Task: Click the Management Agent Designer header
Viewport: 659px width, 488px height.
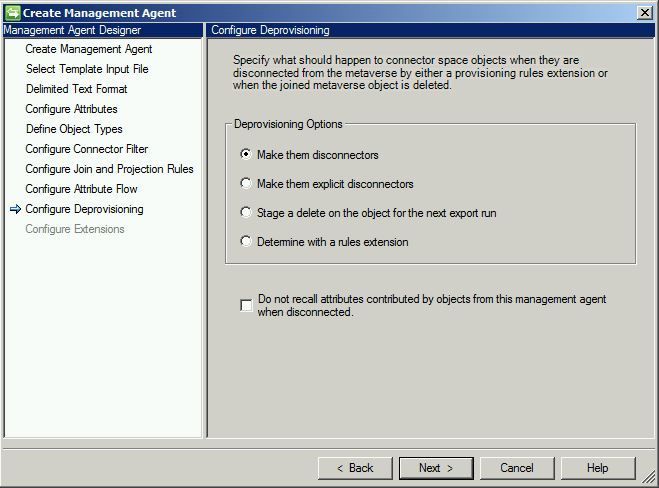Action: pyautogui.click(x=103, y=30)
